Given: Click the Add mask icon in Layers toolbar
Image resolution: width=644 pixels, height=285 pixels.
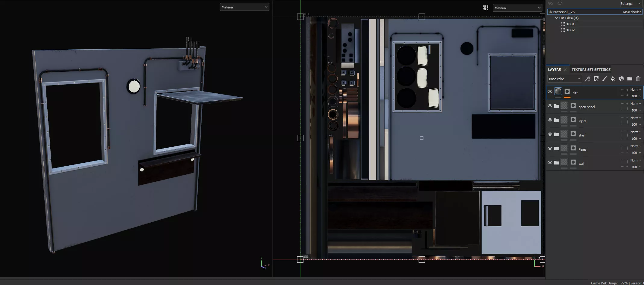Looking at the screenshot, I should click(596, 79).
